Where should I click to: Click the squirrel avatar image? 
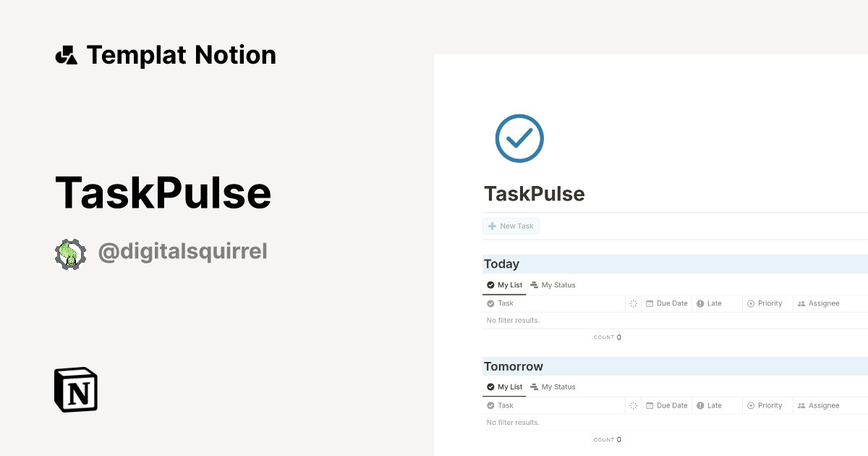[70, 253]
